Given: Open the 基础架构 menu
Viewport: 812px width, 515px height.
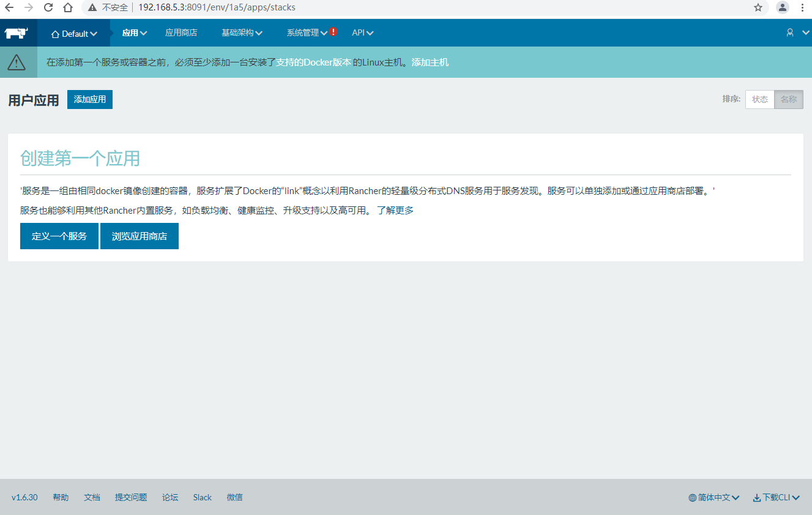Looking at the screenshot, I should pyautogui.click(x=242, y=33).
